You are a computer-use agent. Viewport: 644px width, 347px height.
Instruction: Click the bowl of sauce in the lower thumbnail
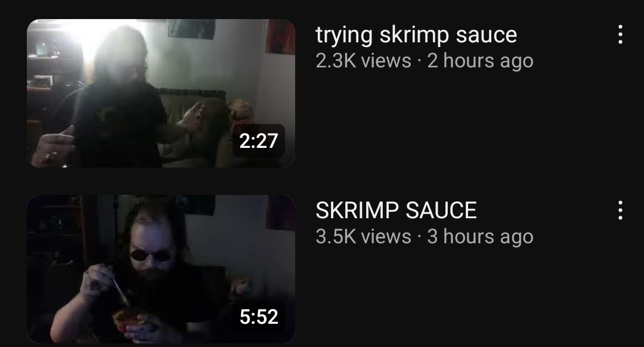pyautogui.click(x=128, y=320)
